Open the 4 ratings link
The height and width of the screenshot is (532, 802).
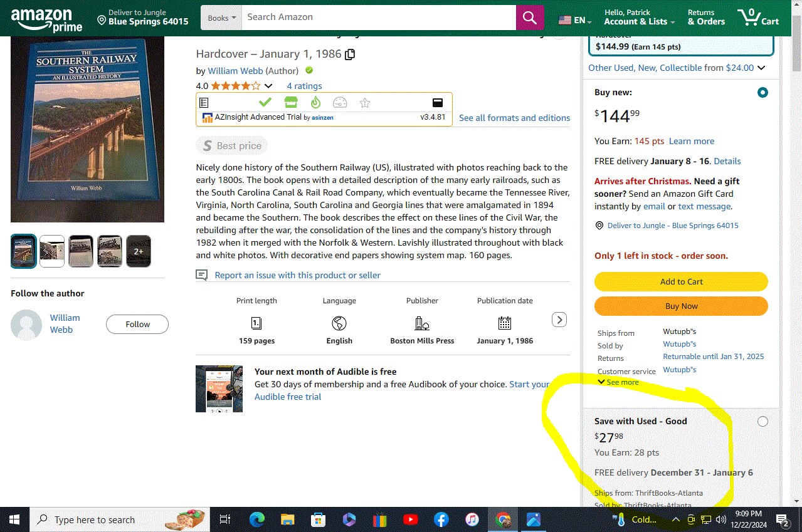[304, 86]
